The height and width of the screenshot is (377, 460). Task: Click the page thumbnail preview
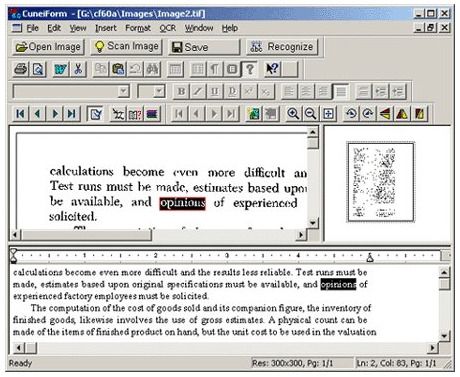pos(381,182)
